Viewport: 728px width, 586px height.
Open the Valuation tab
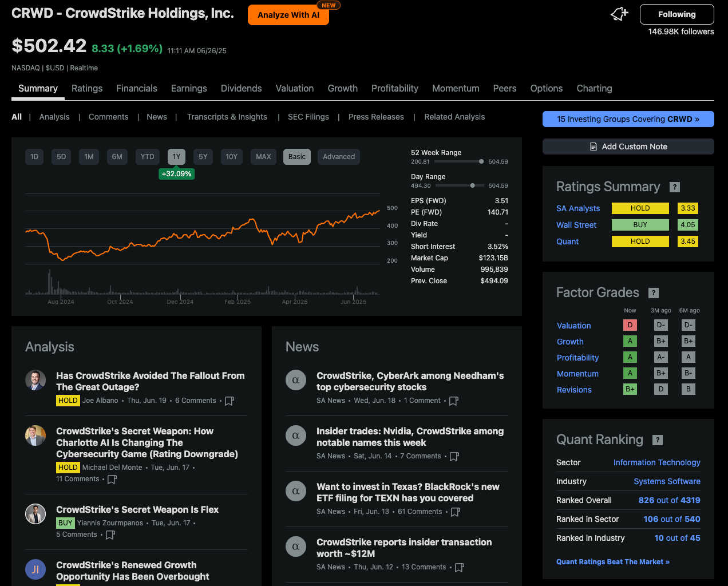pyautogui.click(x=295, y=89)
